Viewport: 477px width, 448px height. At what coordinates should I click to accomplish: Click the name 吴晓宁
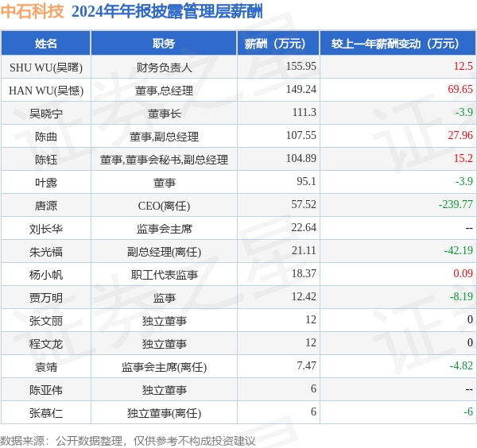pyautogui.click(x=46, y=114)
